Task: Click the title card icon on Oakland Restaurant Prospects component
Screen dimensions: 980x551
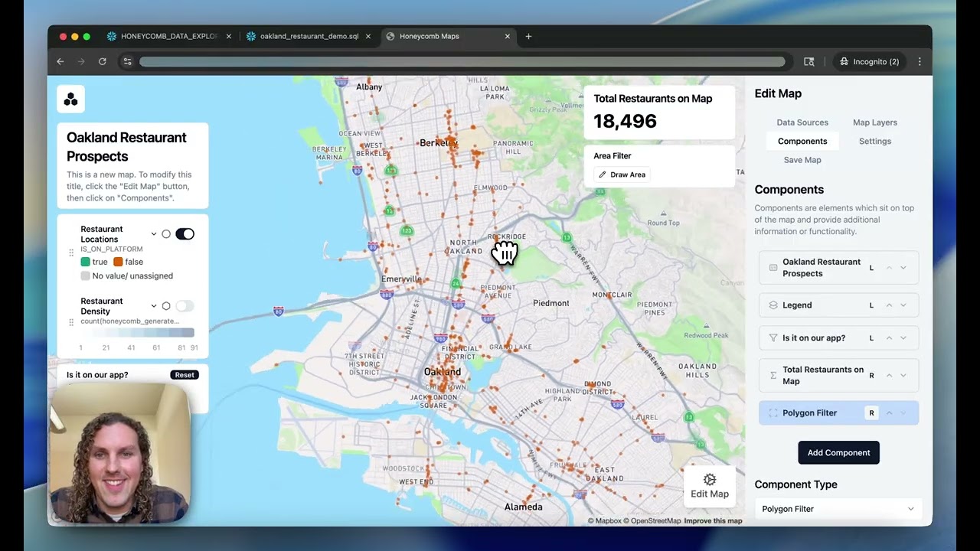Action: 773,268
